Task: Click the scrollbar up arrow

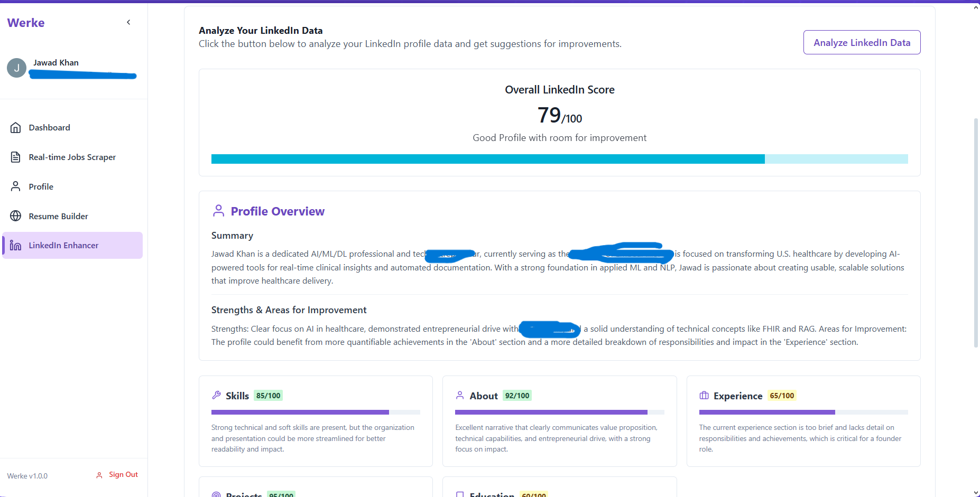Action: click(x=976, y=7)
